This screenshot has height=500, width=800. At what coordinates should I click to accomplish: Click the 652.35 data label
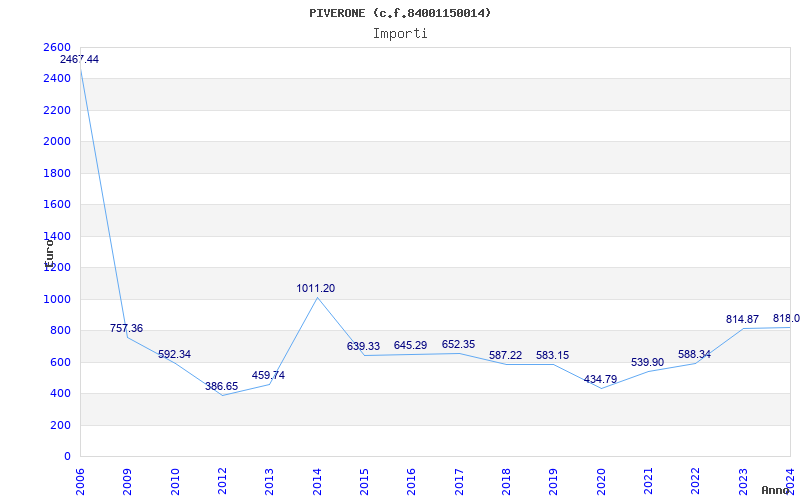(458, 344)
